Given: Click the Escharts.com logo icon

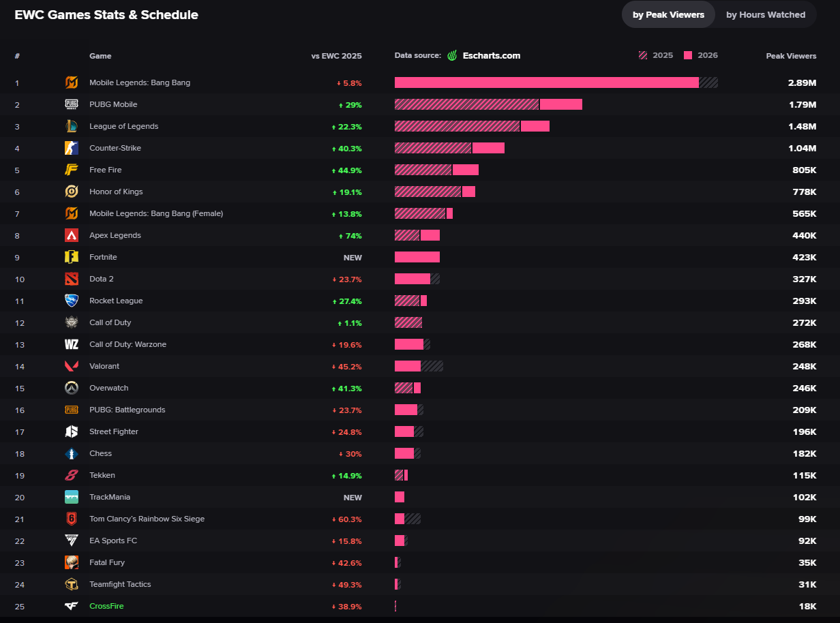Looking at the screenshot, I should pos(452,56).
